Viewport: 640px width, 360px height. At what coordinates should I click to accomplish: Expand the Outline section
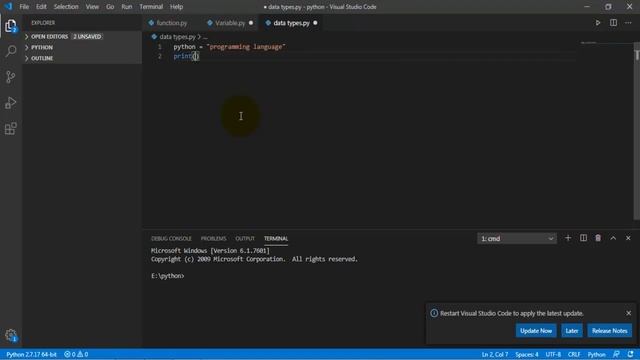[x=82, y=58]
